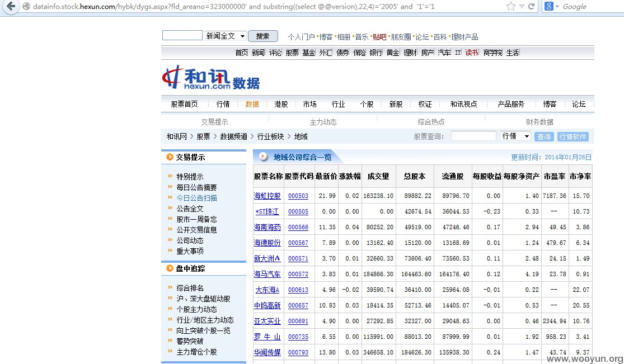Click the browser back arrow button
The height and width of the screenshot is (364, 624).
click(x=11, y=6)
